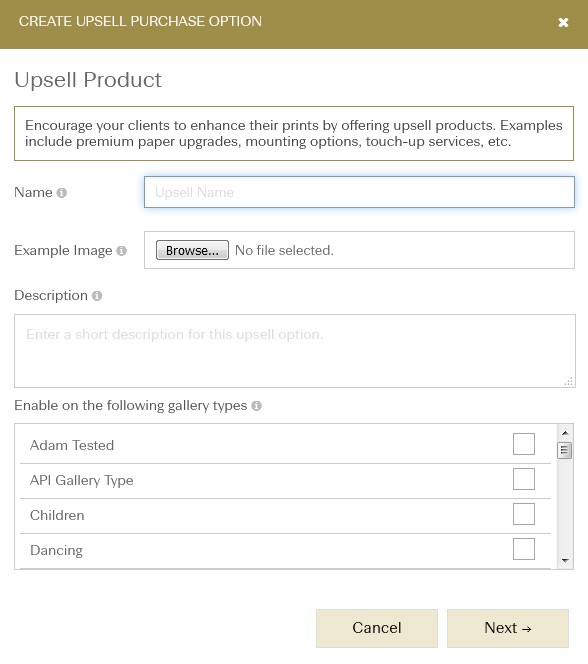Click the gallery list scroll down arrow
Image resolution: width=588 pixels, height=664 pixels.
tap(565, 561)
